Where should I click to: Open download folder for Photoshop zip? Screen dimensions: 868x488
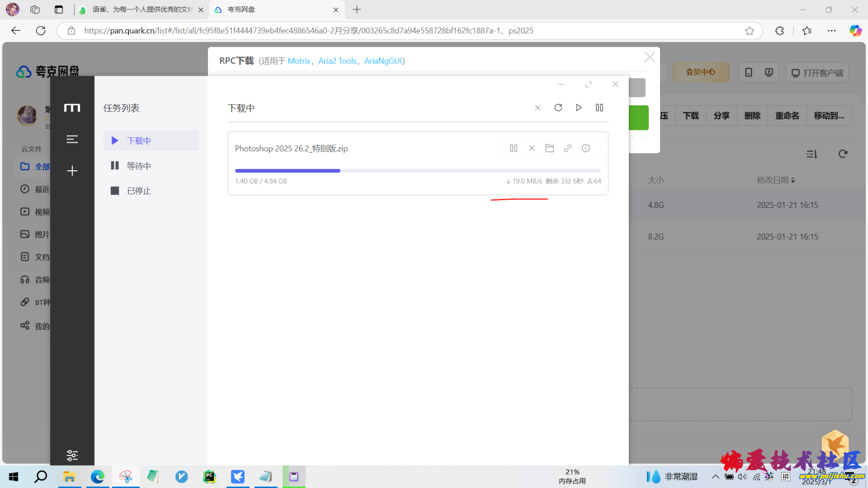550,148
